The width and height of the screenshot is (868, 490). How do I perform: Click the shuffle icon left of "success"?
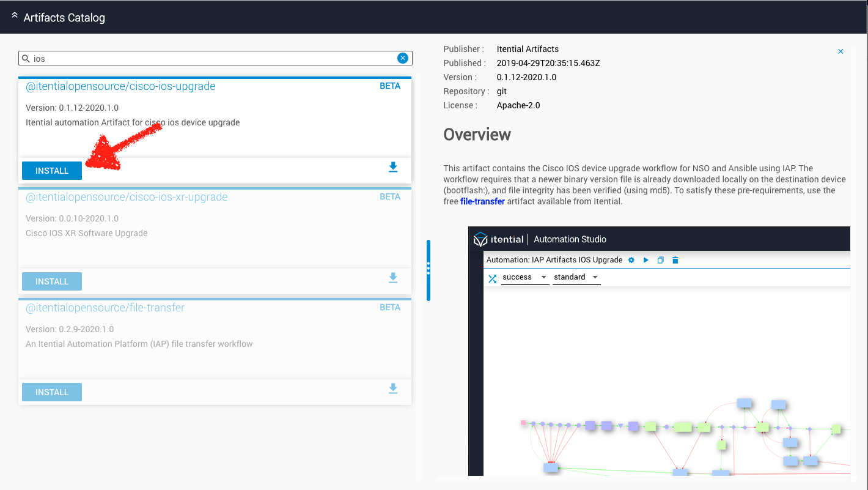click(x=492, y=278)
